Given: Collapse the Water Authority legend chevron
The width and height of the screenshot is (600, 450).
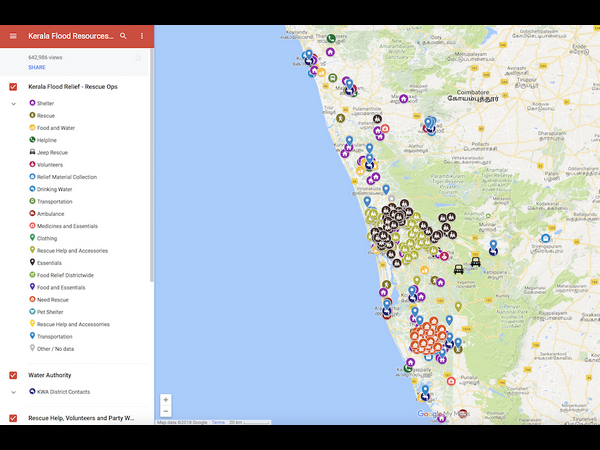Looking at the screenshot, I should pyautogui.click(x=13, y=392).
